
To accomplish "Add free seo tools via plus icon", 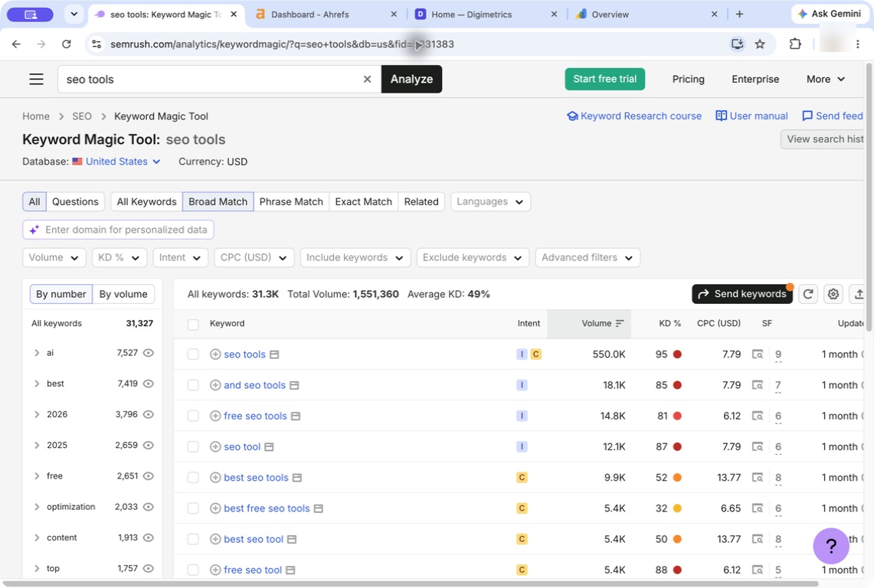I will (x=215, y=416).
